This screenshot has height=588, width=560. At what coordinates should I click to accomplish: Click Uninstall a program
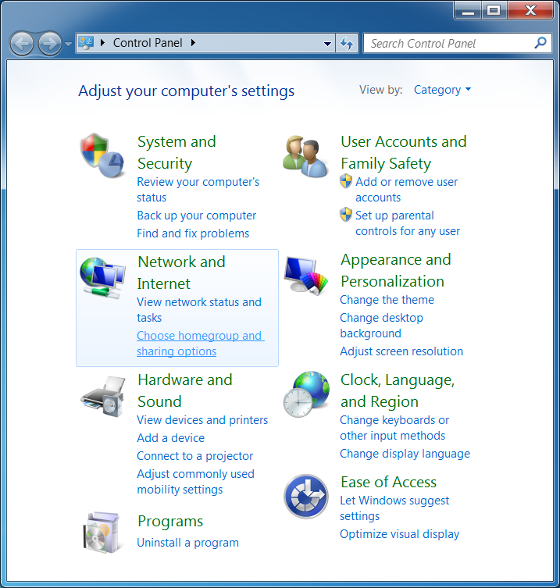click(x=188, y=543)
